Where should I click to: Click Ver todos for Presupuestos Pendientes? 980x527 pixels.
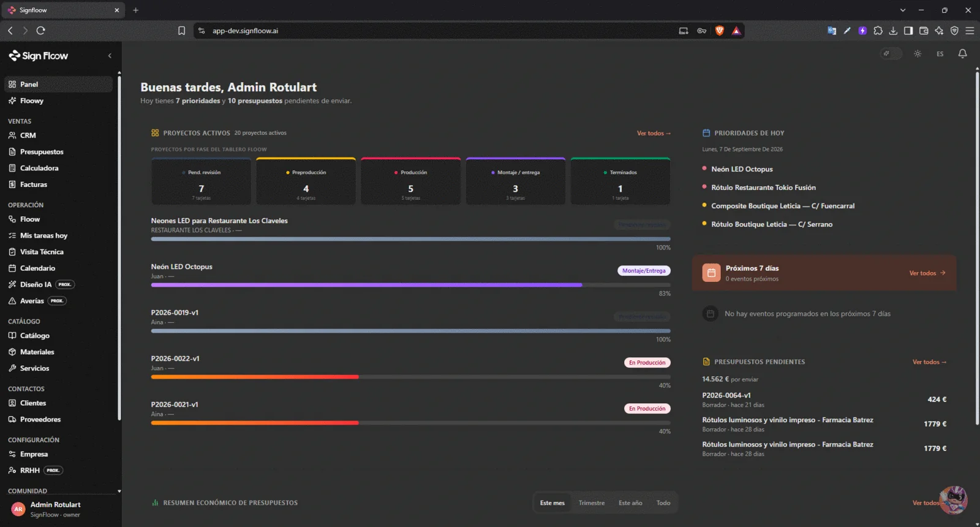tap(929, 362)
